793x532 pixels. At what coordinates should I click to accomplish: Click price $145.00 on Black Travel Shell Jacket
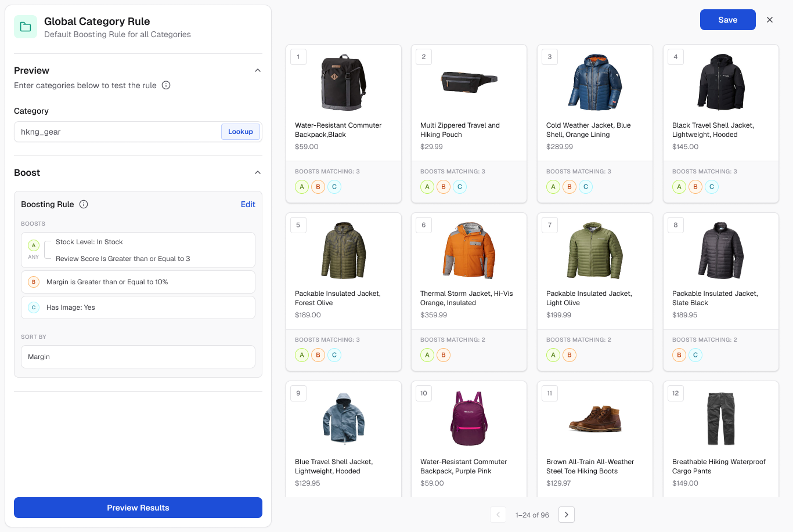click(686, 147)
